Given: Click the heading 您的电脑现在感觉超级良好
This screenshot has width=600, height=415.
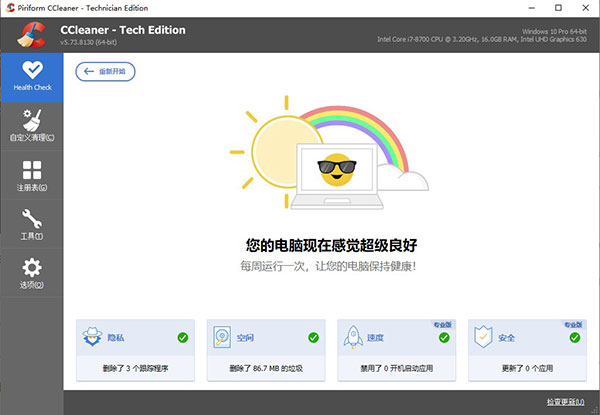Looking at the screenshot, I should pyautogui.click(x=331, y=245).
